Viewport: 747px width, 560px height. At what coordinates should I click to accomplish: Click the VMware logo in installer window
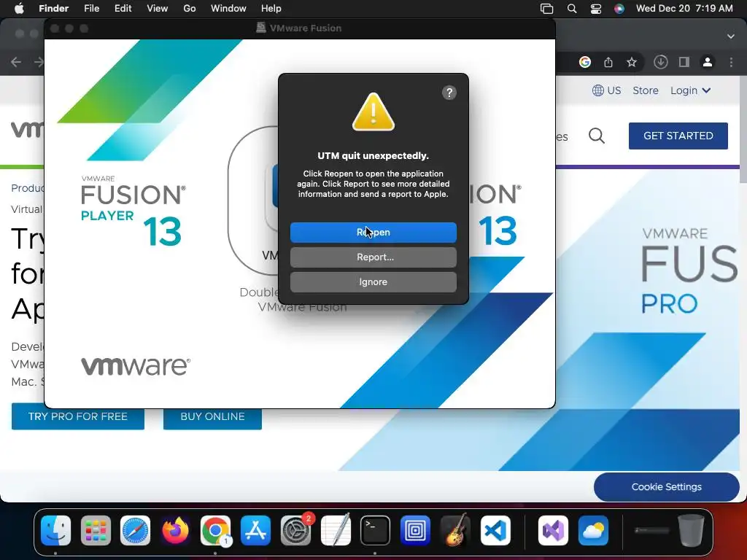135,366
